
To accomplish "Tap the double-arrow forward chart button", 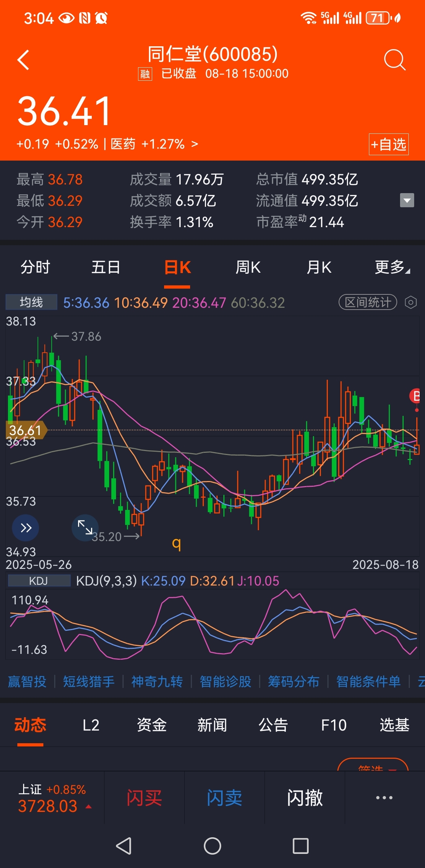I will click(x=26, y=528).
